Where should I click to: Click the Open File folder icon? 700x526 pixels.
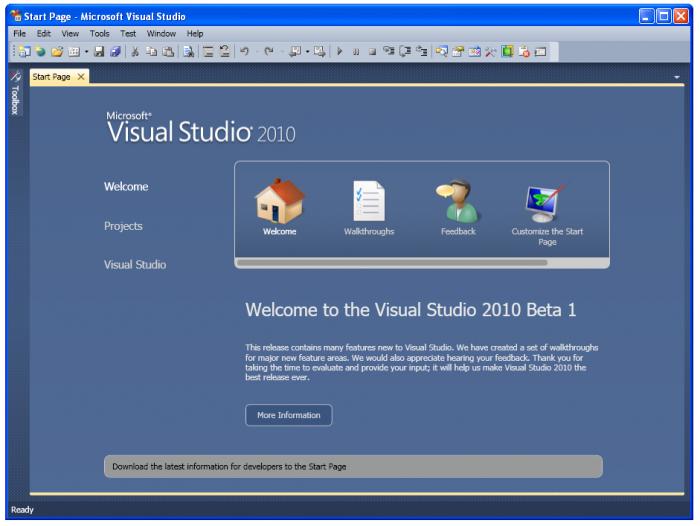click(57, 51)
